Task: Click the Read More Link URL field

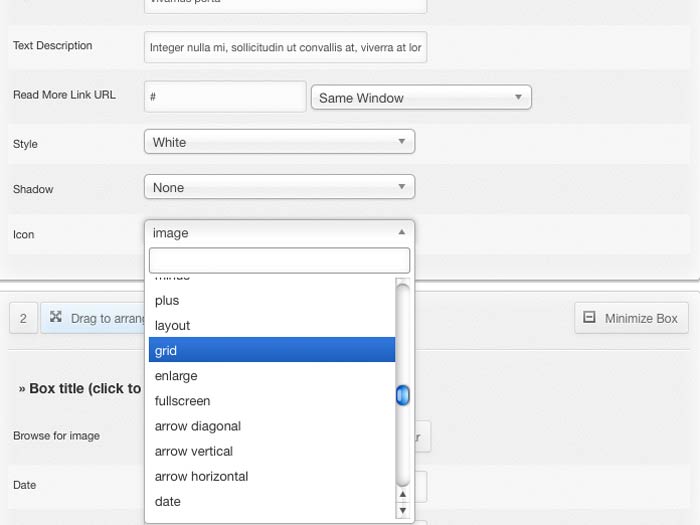Action: (225, 97)
